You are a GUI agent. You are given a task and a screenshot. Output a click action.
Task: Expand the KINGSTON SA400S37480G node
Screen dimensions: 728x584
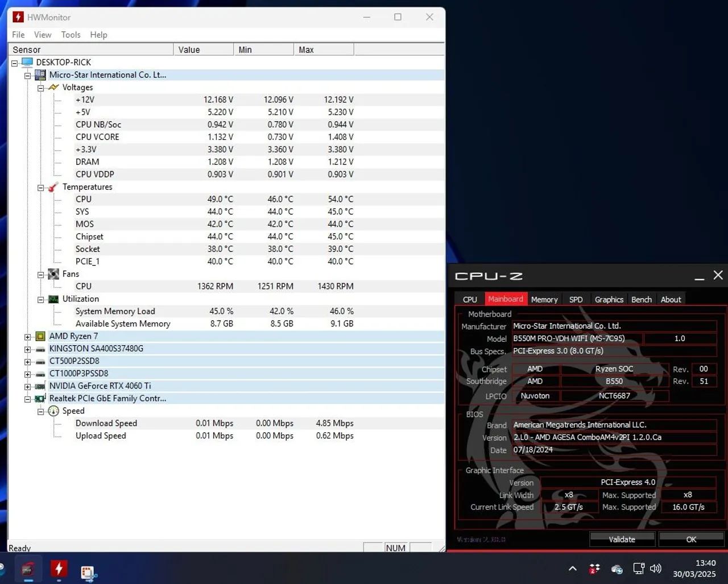point(27,349)
